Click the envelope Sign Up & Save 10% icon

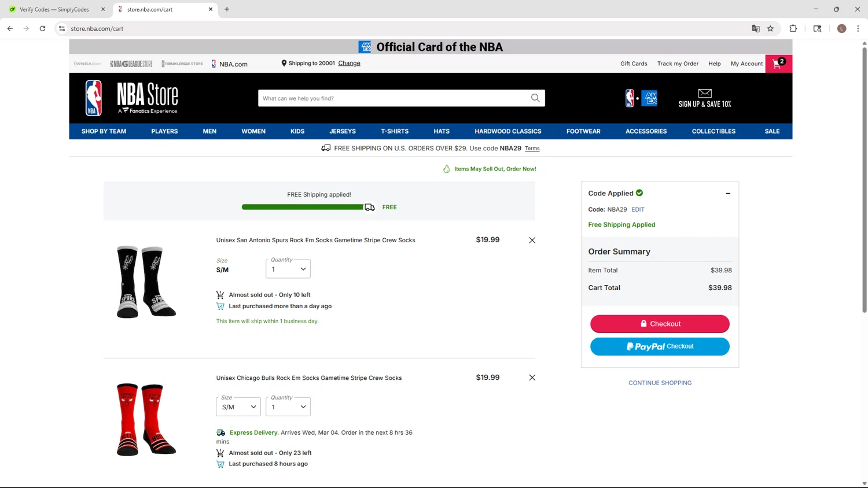(704, 98)
